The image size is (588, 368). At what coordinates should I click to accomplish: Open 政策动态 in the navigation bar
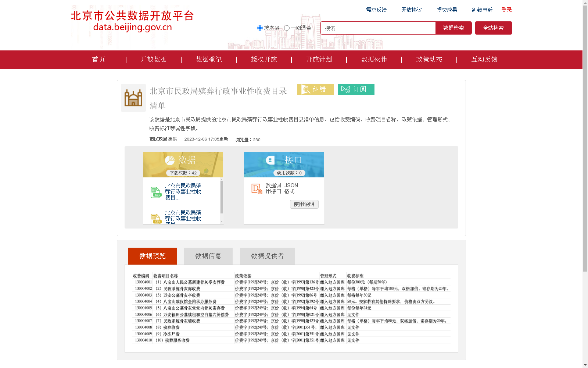pyautogui.click(x=429, y=60)
